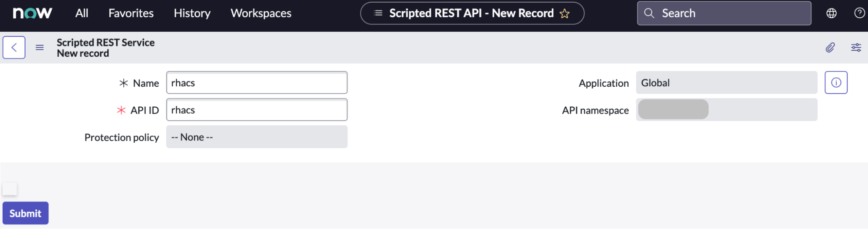Click into the Name input field
The image size is (868, 229).
(x=257, y=82)
